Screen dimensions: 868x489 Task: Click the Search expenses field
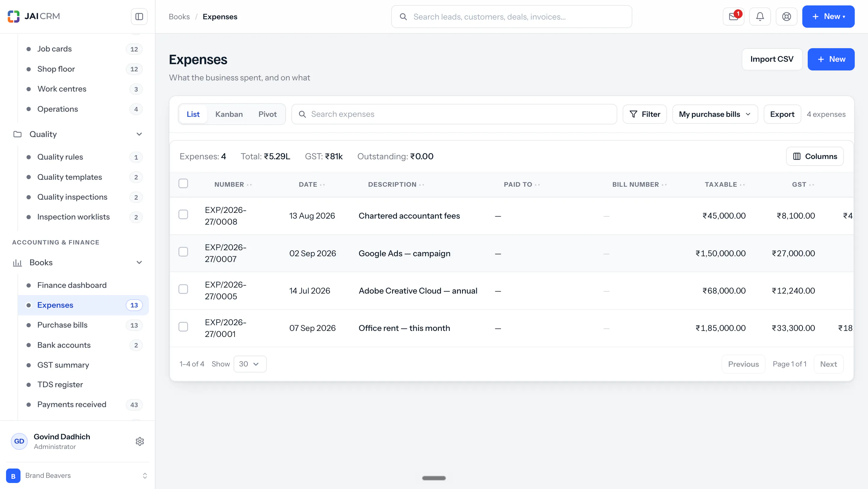454,114
